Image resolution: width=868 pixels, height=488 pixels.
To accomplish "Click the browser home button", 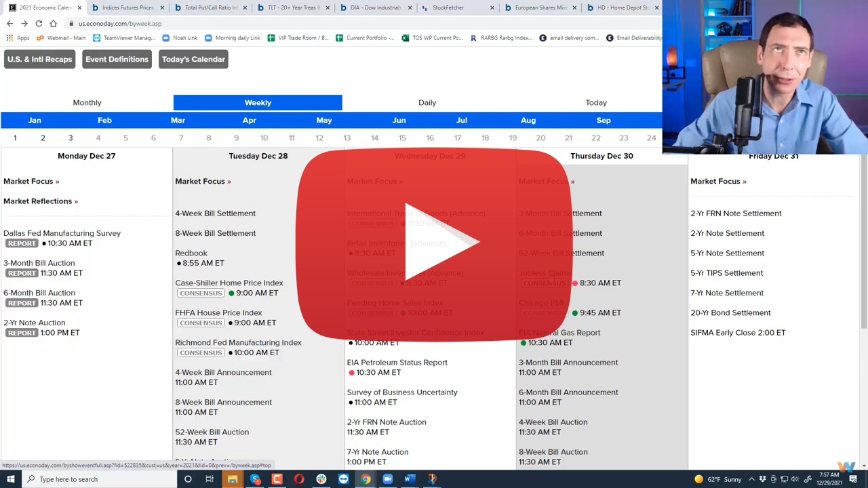I will click(54, 24).
